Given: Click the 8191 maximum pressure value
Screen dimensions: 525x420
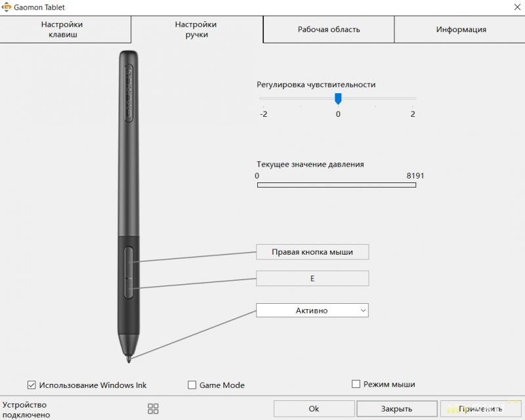Looking at the screenshot, I should pyautogui.click(x=415, y=176).
